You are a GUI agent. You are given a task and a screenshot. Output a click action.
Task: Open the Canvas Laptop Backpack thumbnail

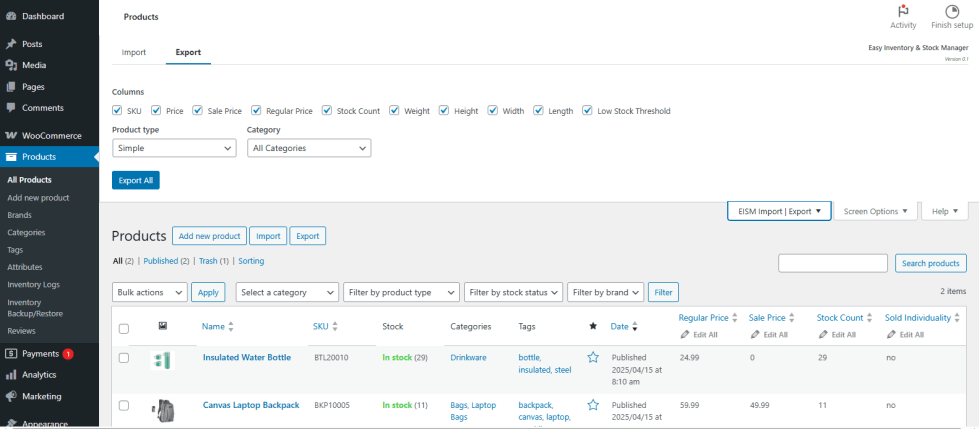point(162,407)
